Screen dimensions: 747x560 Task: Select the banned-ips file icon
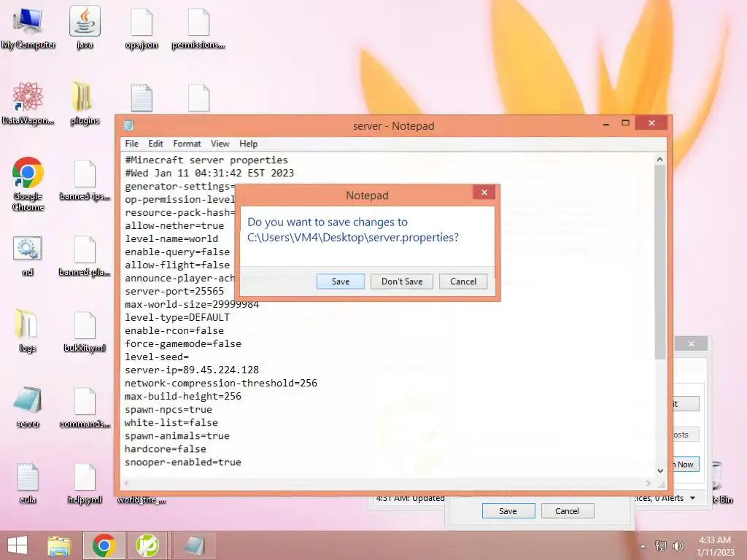(x=85, y=180)
